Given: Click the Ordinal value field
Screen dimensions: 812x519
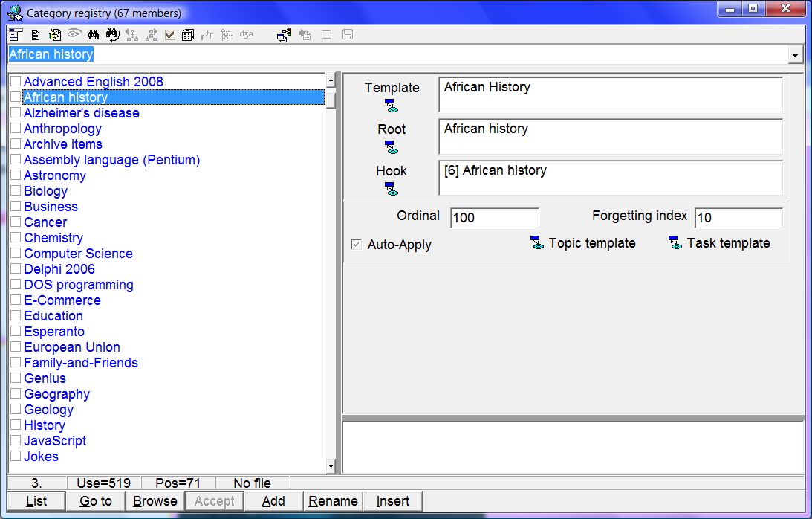Looking at the screenshot, I should (x=494, y=218).
